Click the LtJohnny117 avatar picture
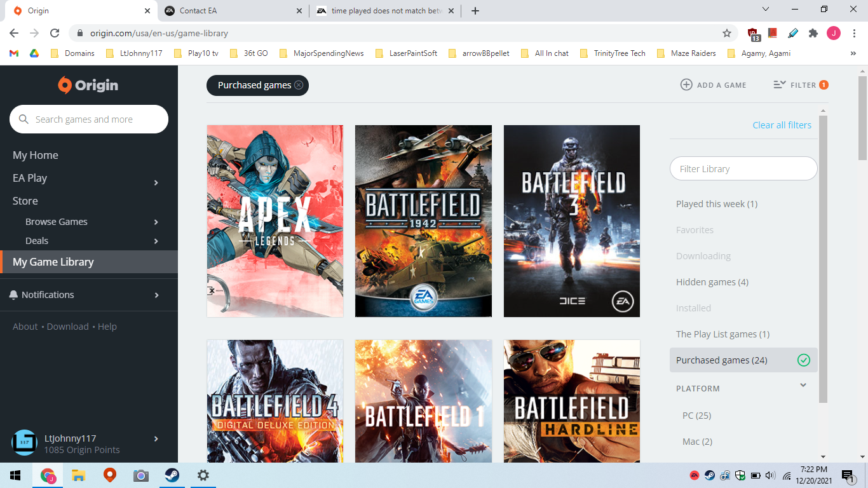 pos(25,443)
